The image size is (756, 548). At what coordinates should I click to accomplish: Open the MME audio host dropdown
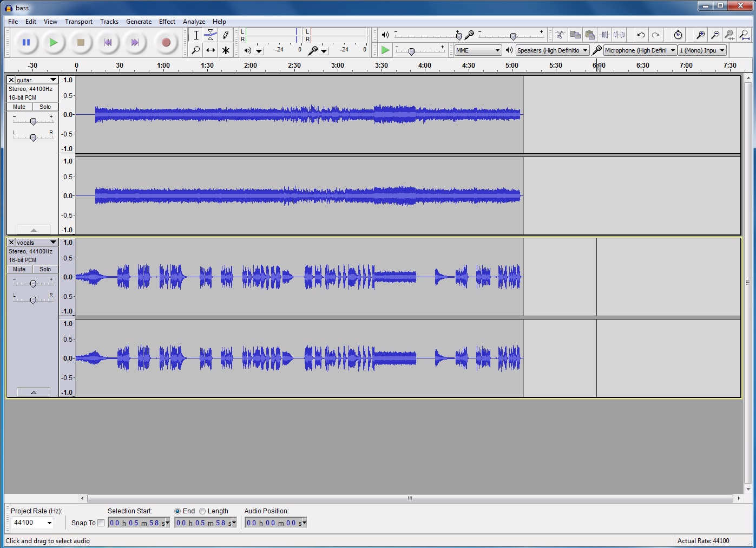pos(478,50)
